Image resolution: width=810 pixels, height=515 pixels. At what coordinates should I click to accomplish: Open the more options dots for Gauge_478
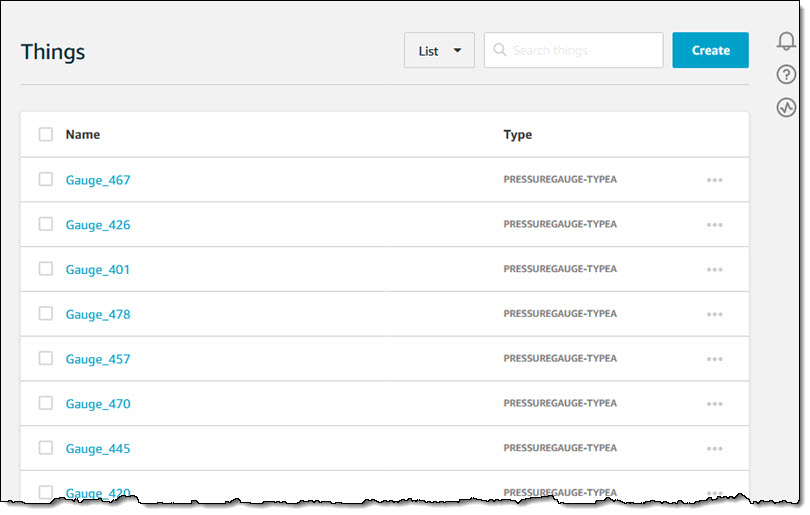pos(714,315)
